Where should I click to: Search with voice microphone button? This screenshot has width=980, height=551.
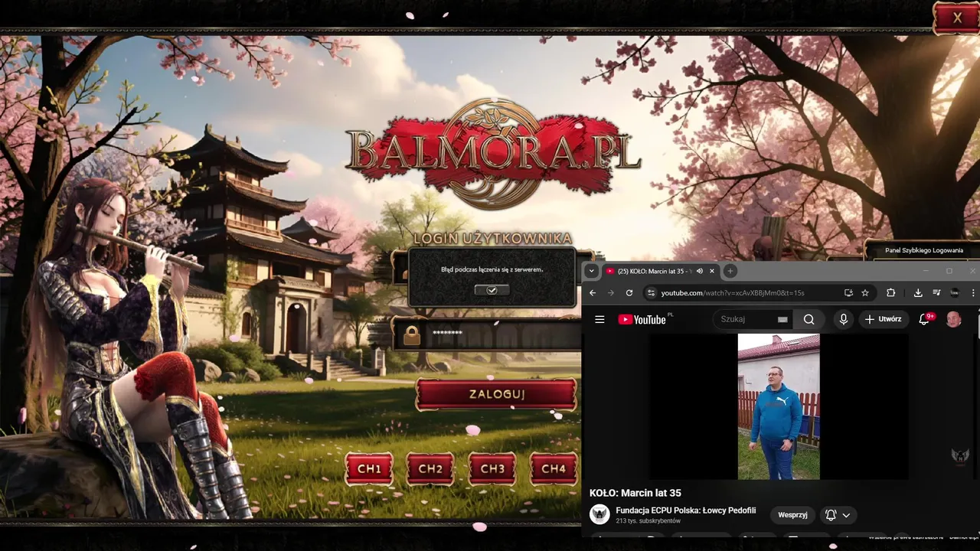coord(843,319)
